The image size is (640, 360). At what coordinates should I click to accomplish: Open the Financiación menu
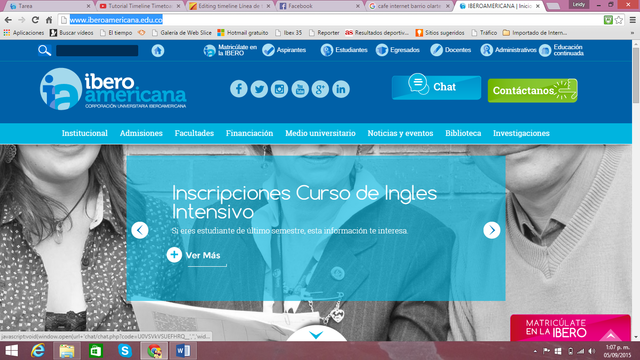(249, 133)
